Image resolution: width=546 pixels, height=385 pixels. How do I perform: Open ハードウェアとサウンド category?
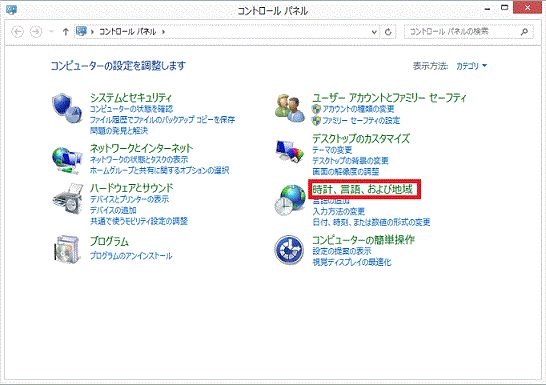click(x=131, y=188)
